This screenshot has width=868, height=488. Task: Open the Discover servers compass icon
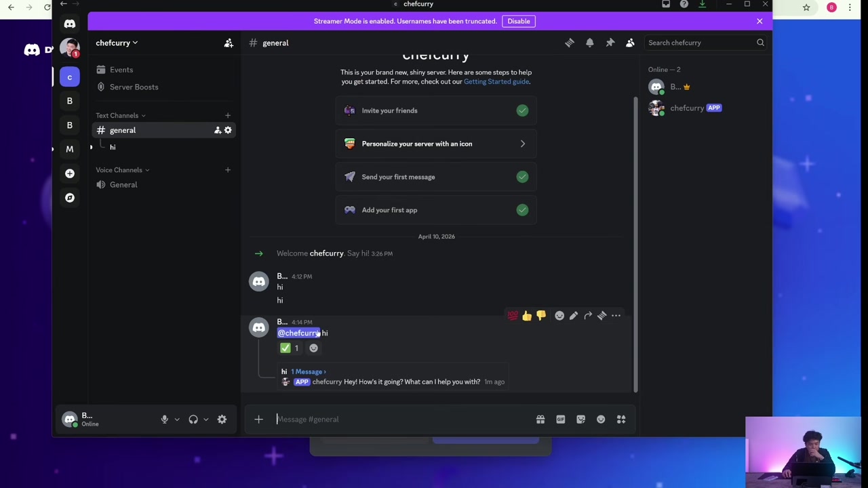point(69,198)
